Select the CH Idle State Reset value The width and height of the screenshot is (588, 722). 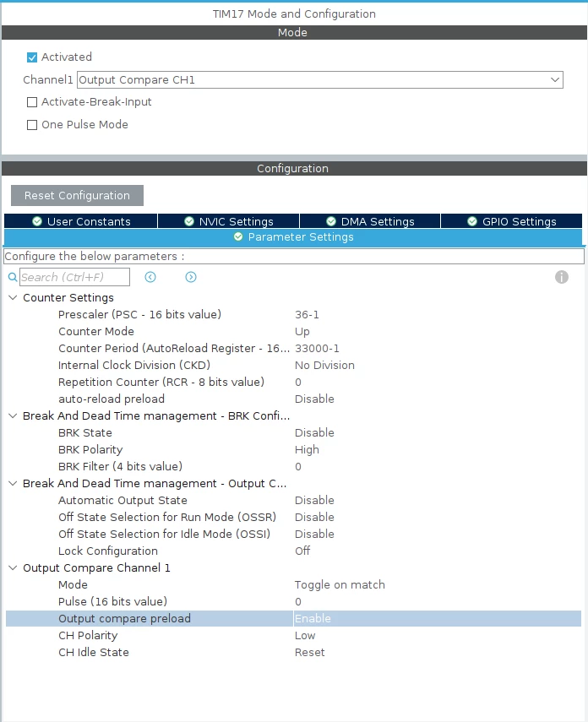pyautogui.click(x=310, y=653)
